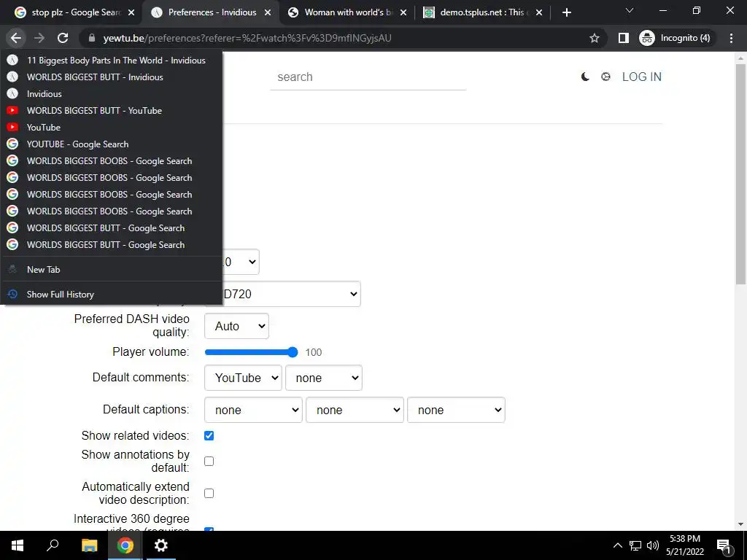Open the Default comments YouTube dropdown
Viewport: 747px width, 560px height.
click(243, 378)
